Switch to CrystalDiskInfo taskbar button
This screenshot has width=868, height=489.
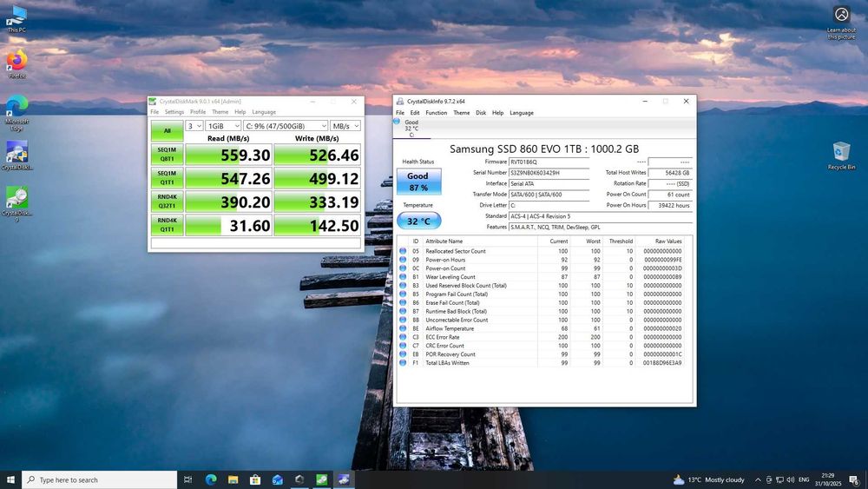(344, 479)
